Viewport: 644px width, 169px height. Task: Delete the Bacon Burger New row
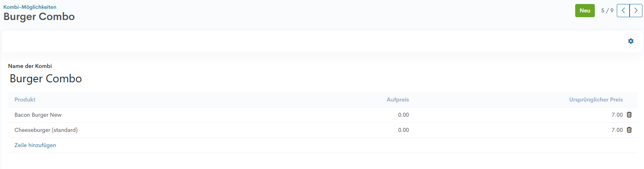click(x=629, y=115)
